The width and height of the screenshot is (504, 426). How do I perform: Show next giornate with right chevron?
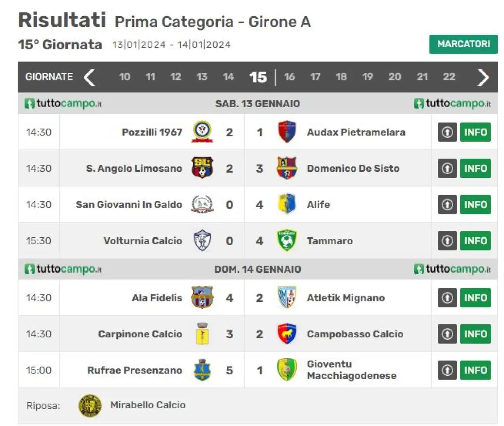tap(483, 77)
